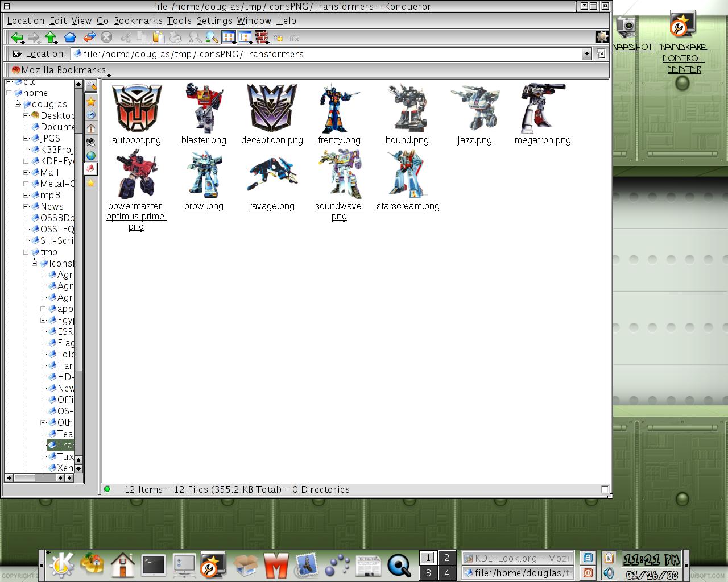Select the starscream.png file

408,180
